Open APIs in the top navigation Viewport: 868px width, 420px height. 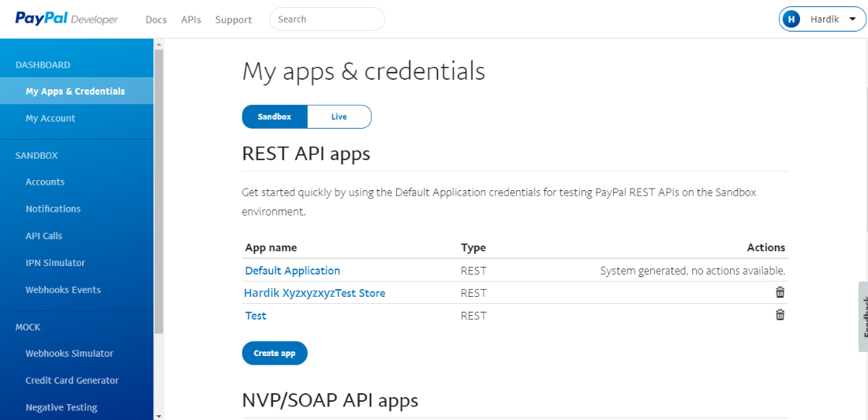point(191,20)
